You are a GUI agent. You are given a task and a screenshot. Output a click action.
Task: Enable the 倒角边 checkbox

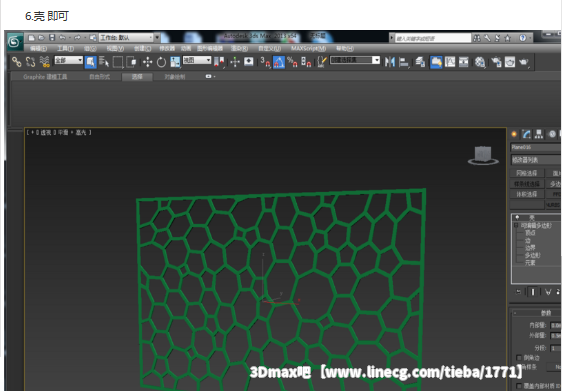coord(519,357)
